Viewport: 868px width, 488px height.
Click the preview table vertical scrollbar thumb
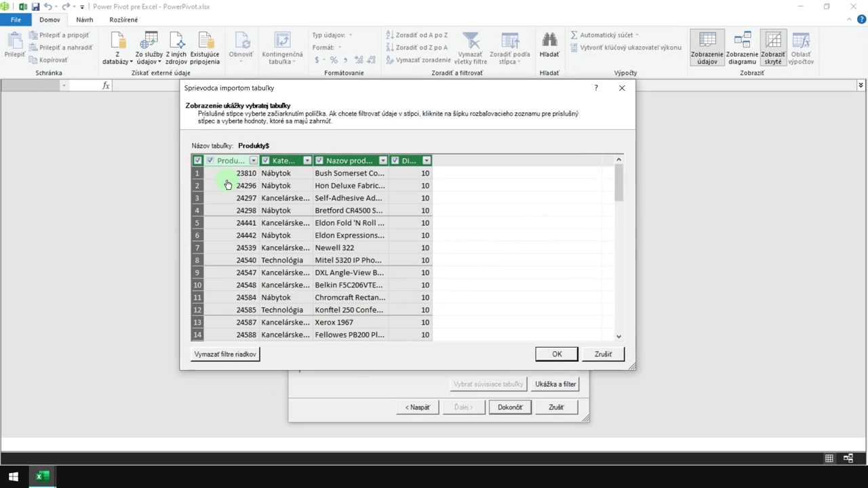point(618,182)
